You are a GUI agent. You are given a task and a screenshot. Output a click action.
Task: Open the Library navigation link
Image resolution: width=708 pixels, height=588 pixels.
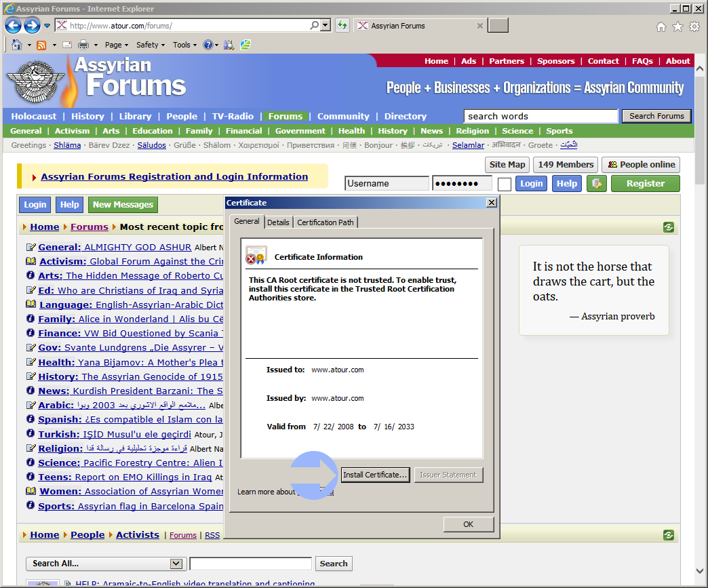pos(135,116)
